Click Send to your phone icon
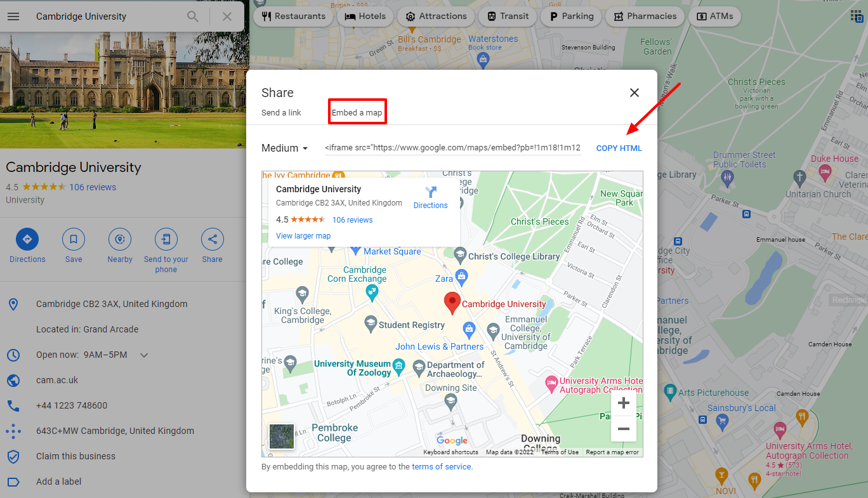The image size is (868, 498). pyautogui.click(x=166, y=239)
